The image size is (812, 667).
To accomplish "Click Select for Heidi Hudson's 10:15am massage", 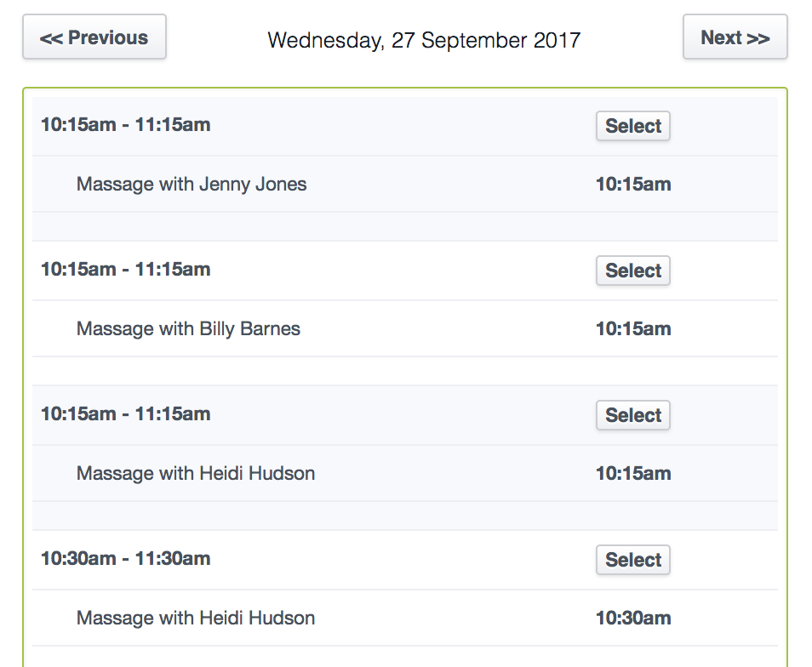I will coord(632,414).
